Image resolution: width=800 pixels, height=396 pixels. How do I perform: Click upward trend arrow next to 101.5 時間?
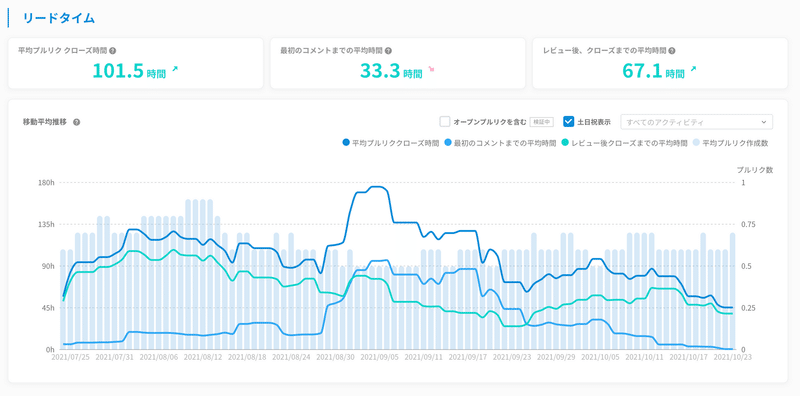(x=175, y=69)
